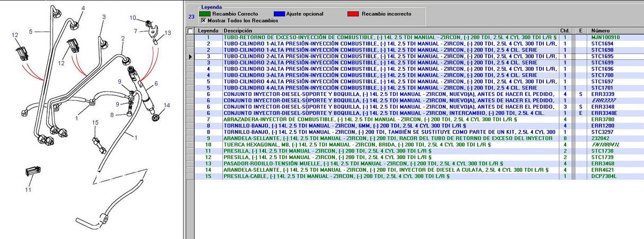
Task: Select the cable clip part numbered 15
Action: [x=96, y=141]
